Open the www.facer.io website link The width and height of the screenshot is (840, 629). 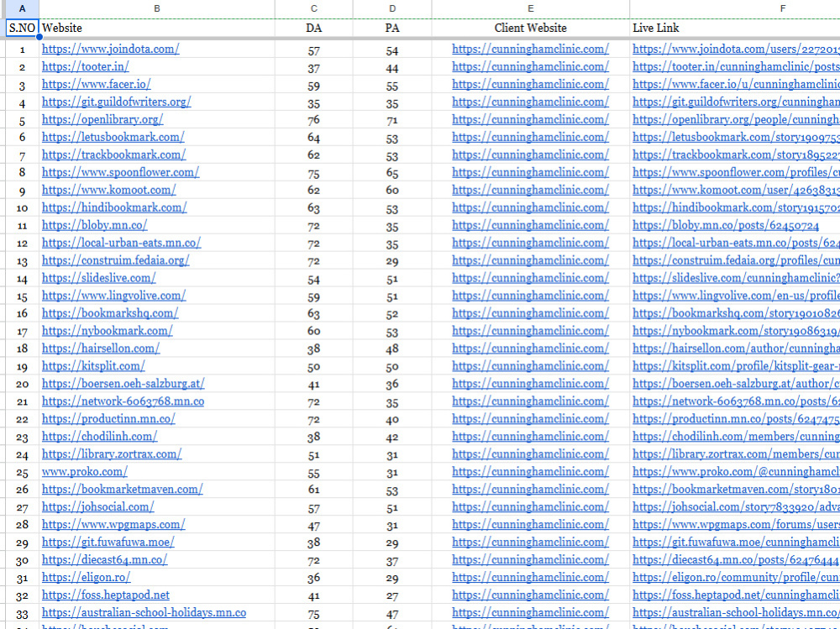click(97, 84)
